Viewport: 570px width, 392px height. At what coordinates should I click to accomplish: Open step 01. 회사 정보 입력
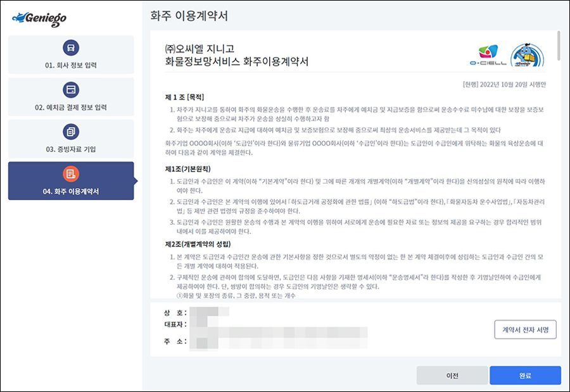[71, 54]
